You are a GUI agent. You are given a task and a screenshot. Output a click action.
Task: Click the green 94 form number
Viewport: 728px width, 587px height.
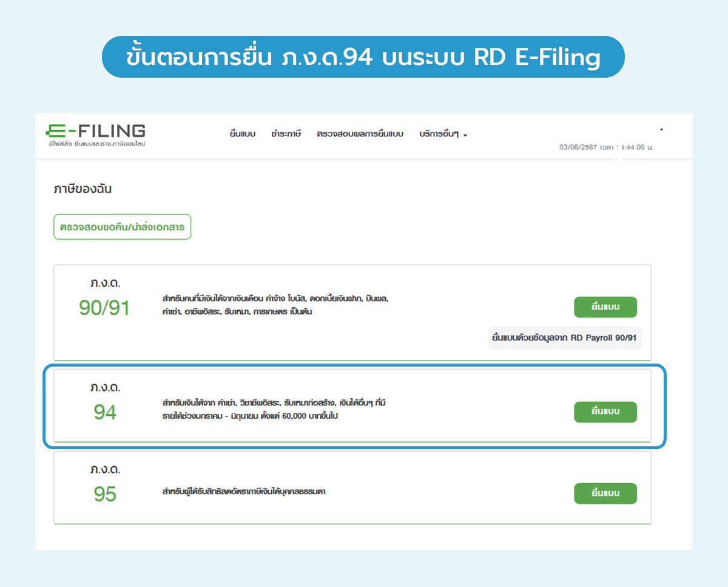point(104,413)
